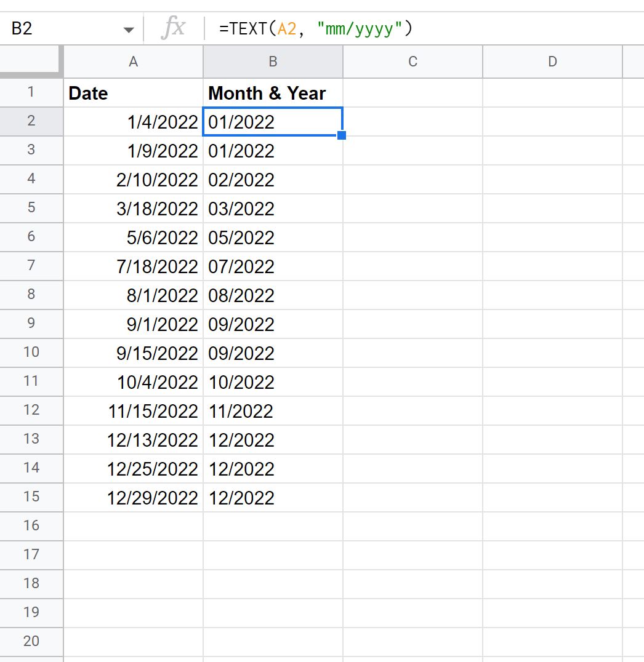Select row 20 header
The image size is (644, 662).
point(31,642)
